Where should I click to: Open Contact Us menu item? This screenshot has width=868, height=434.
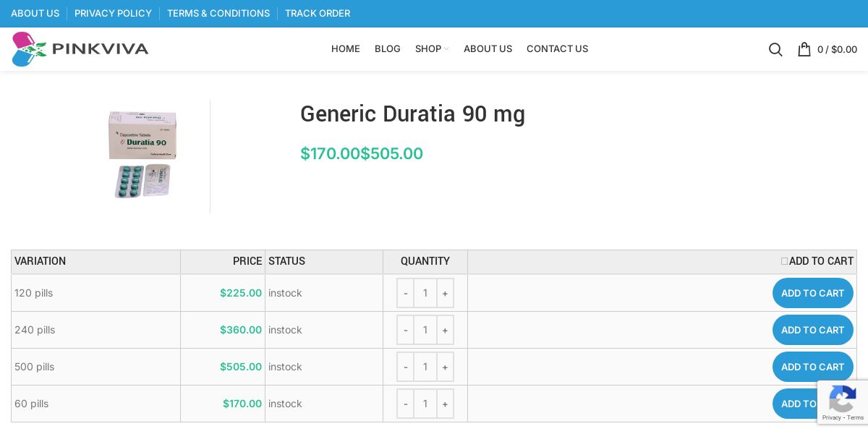coord(557,49)
